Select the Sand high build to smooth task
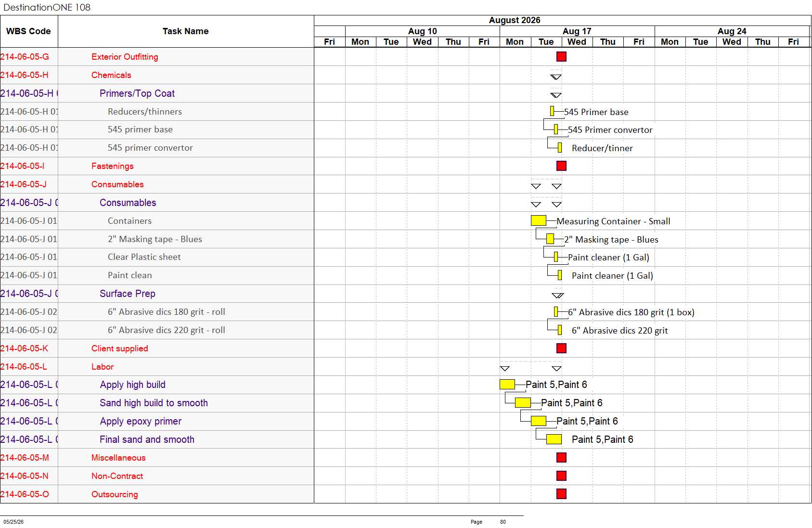 click(x=154, y=403)
